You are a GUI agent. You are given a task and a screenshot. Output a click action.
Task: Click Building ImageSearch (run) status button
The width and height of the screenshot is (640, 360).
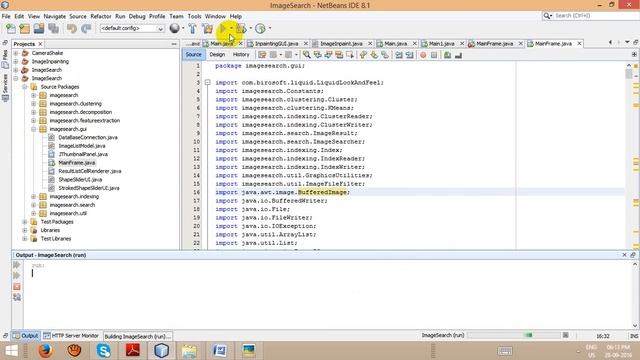tap(138, 336)
